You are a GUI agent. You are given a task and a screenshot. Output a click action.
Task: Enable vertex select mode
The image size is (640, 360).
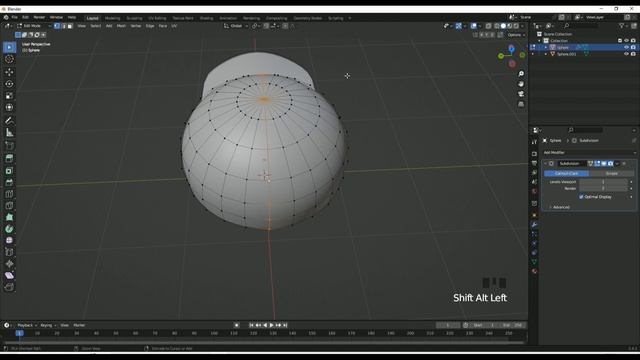pyautogui.click(x=57, y=26)
